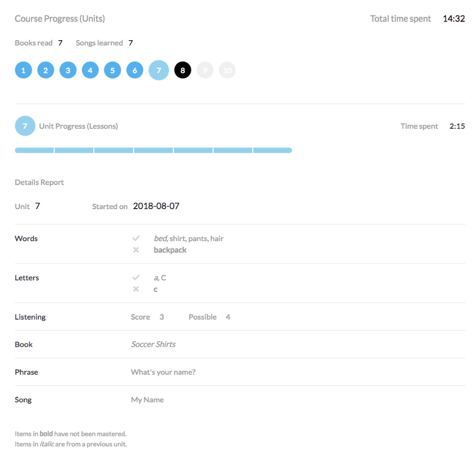476x457 pixels.
Task: Click the unit 7 badge beside Unit Progress
Action: [x=25, y=126]
